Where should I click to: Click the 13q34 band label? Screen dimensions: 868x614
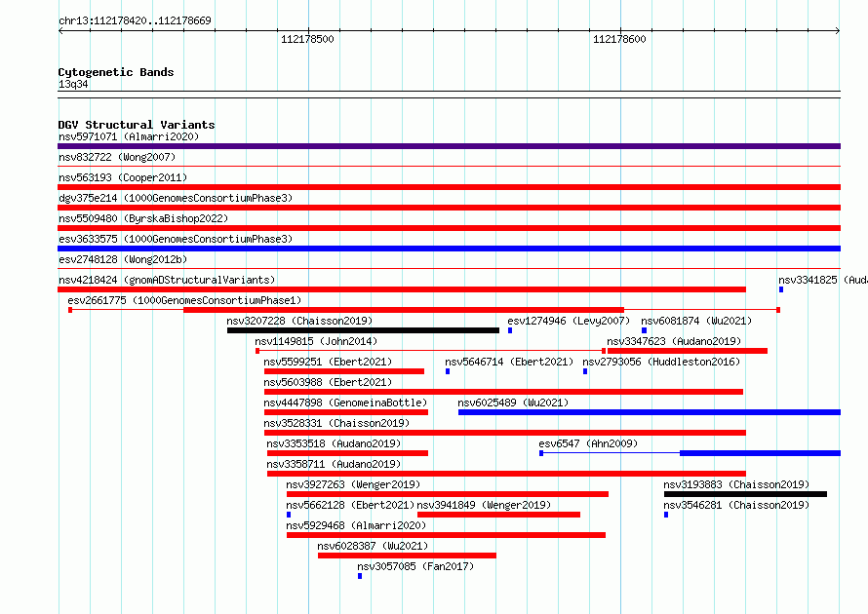click(x=73, y=84)
